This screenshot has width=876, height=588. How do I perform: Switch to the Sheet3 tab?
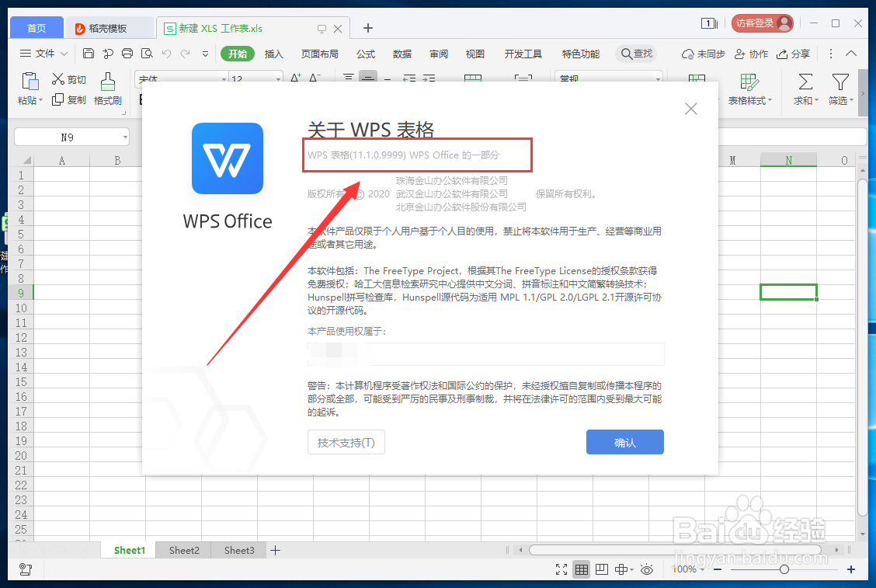coord(239,551)
